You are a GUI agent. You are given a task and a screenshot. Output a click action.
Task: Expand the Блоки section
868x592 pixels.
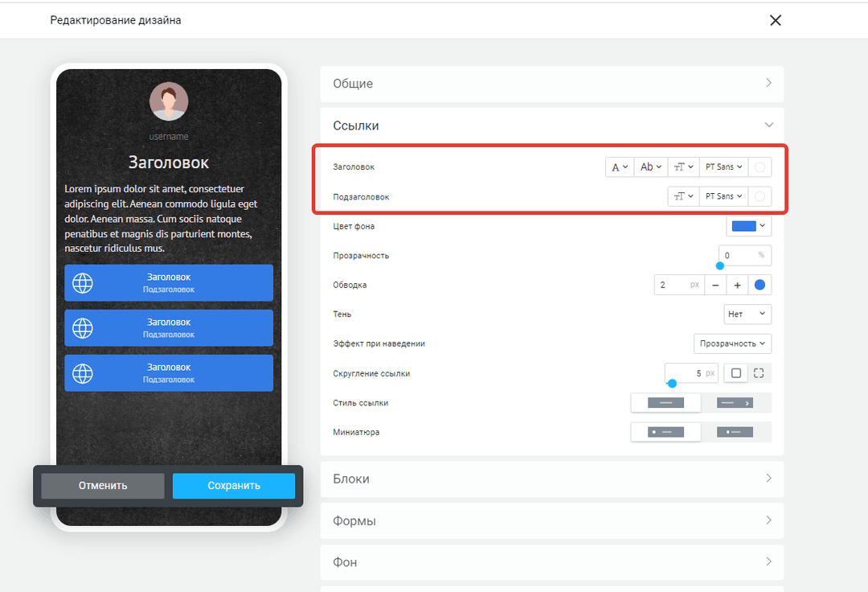pos(552,479)
